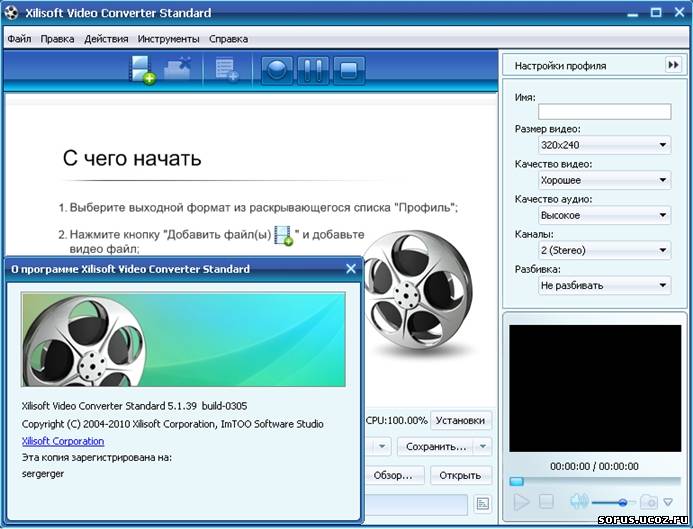This screenshot has height=529, width=693.
Task: Expand the Качество аудио dropdown showing Высокое
Action: tap(605, 215)
